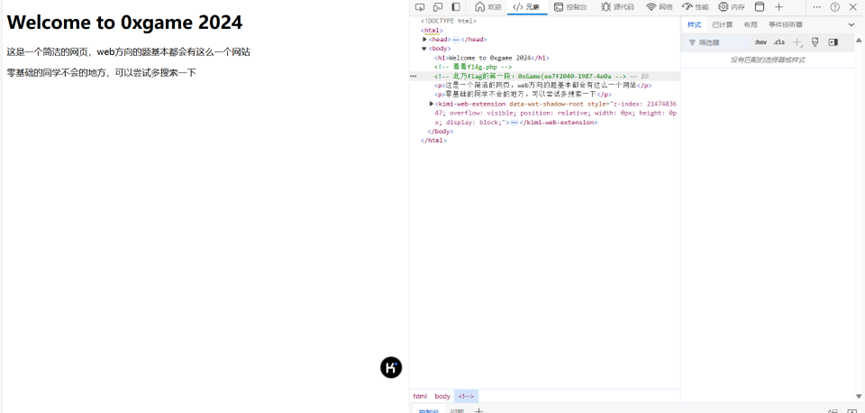Screen dimensions: 865x413
Task: Add a new tool with plus icon
Action: pos(779,7)
